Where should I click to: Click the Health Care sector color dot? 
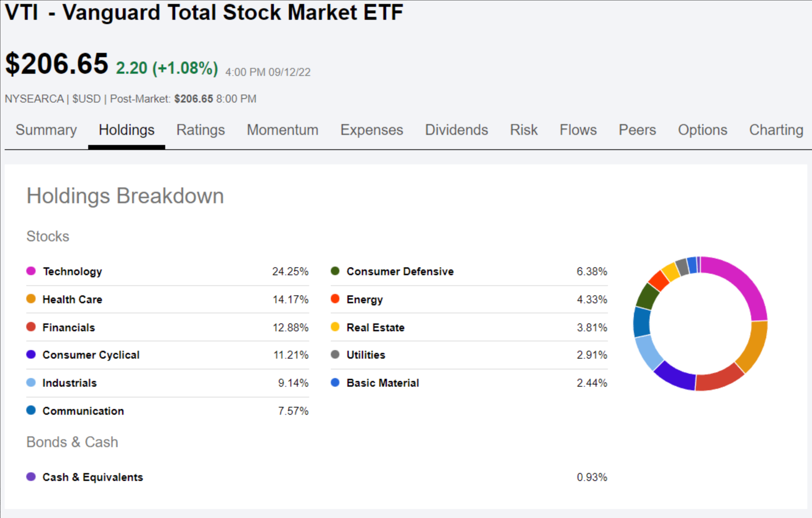pos(31,299)
